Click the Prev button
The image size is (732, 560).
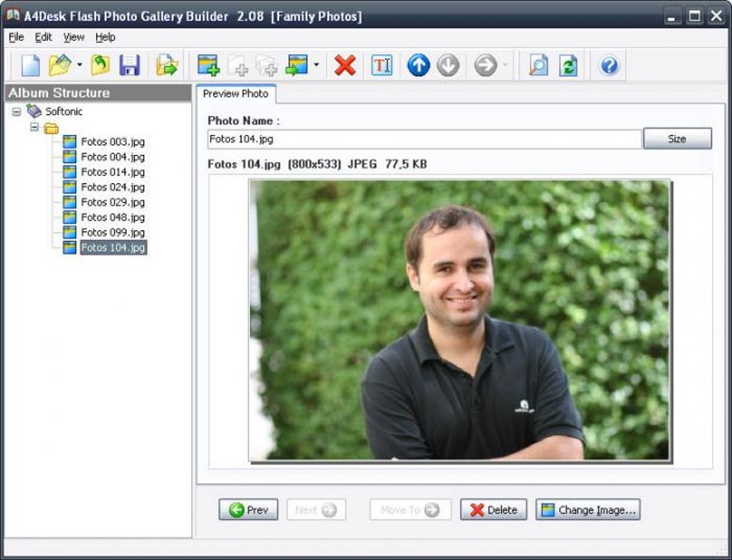click(248, 510)
